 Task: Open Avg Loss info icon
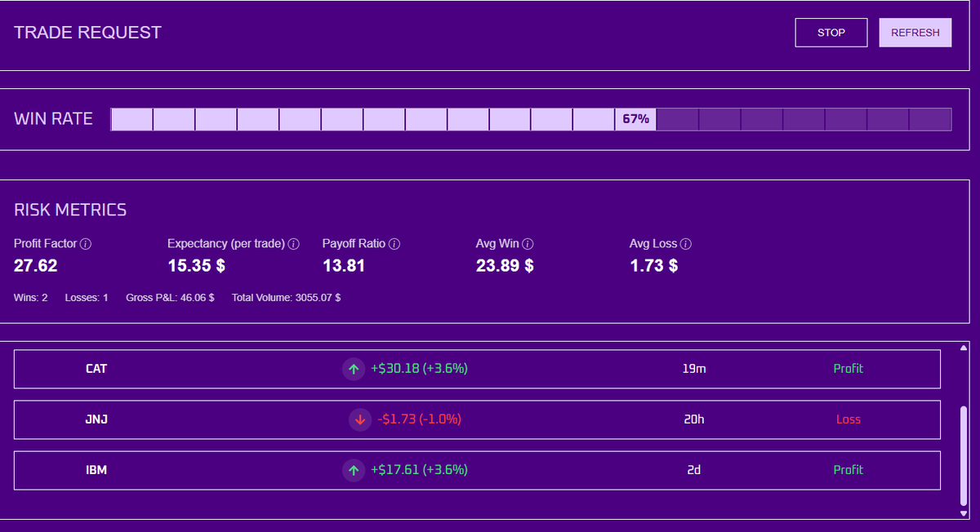click(686, 244)
